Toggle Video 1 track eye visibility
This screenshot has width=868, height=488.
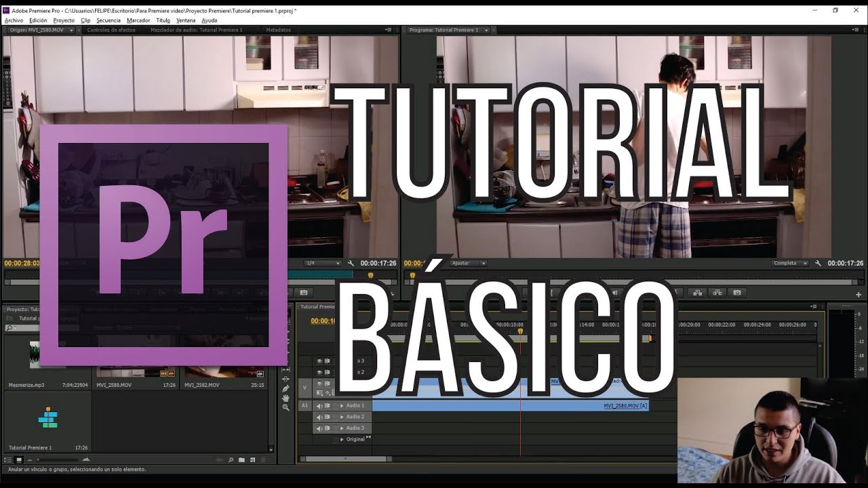[x=319, y=384]
